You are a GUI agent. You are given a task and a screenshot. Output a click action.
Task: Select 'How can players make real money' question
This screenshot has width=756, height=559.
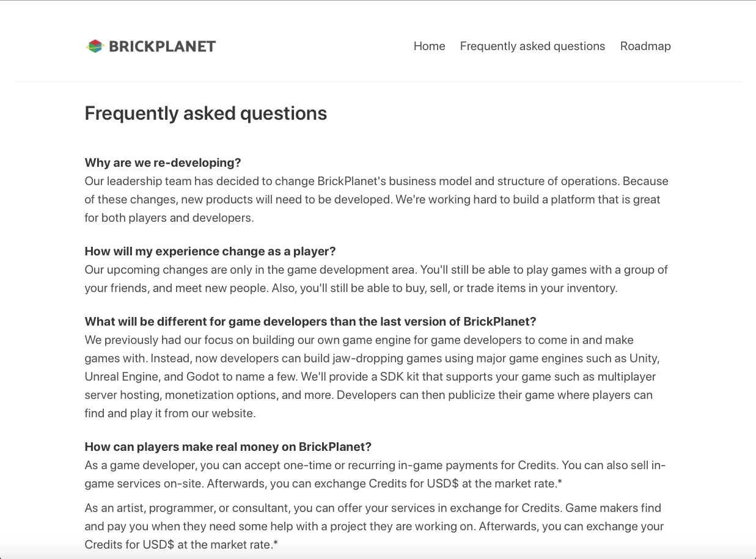coord(228,447)
